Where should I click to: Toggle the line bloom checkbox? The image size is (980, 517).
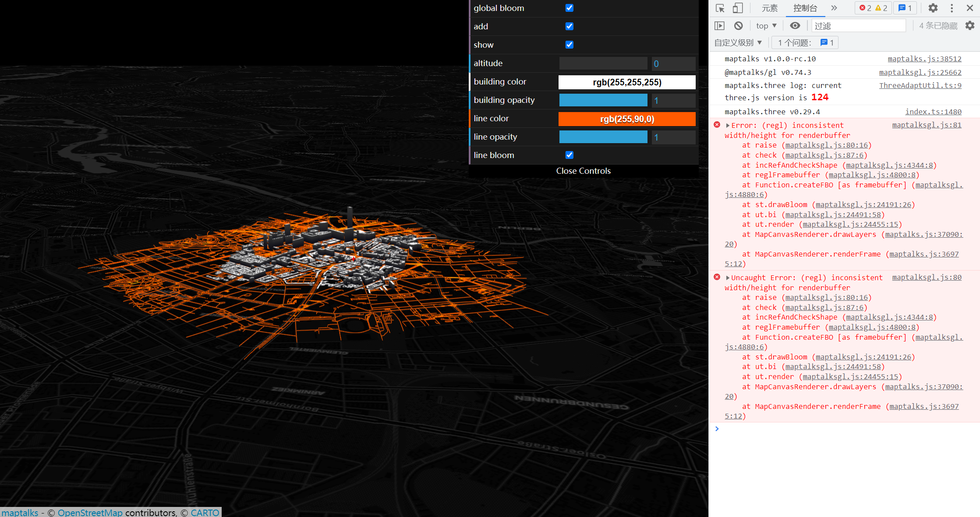point(569,155)
